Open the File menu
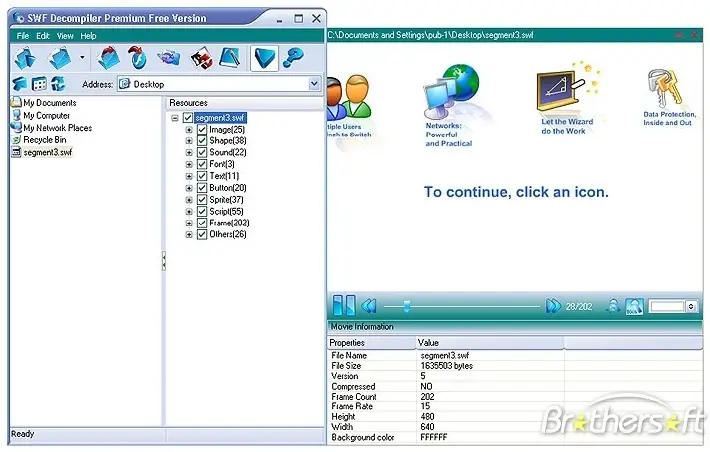 tap(23, 36)
